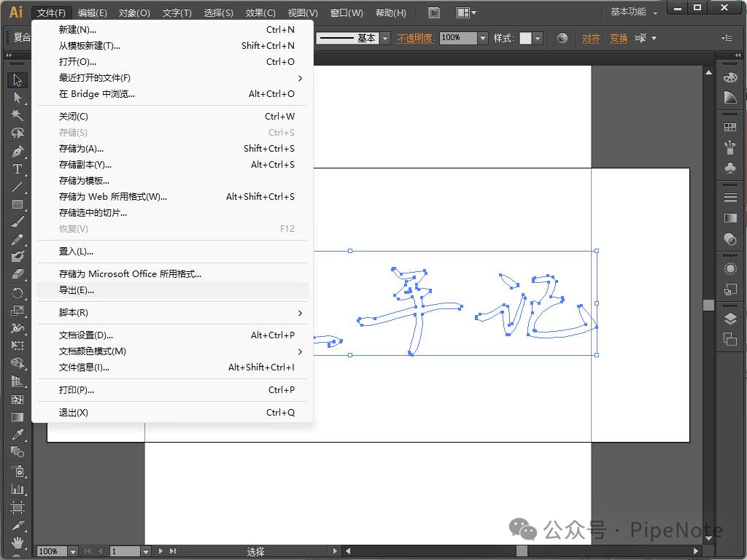Select the Direct Selection tool
The width and height of the screenshot is (747, 560).
[18, 98]
